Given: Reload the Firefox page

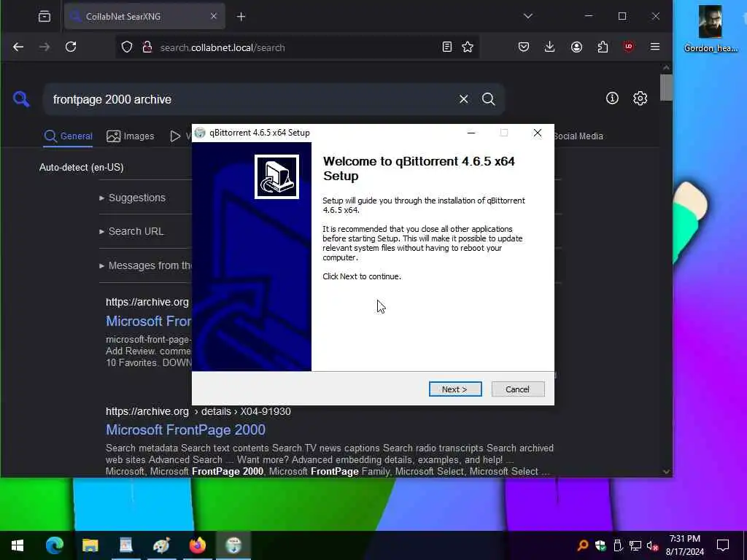Looking at the screenshot, I should pos(71,47).
